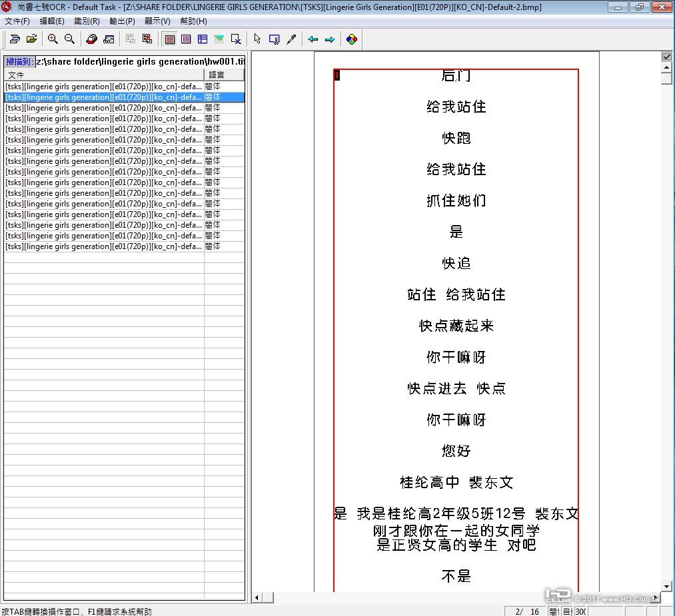The width and height of the screenshot is (675, 616).
Task: Click the text line 不是
Action: pyautogui.click(x=456, y=575)
